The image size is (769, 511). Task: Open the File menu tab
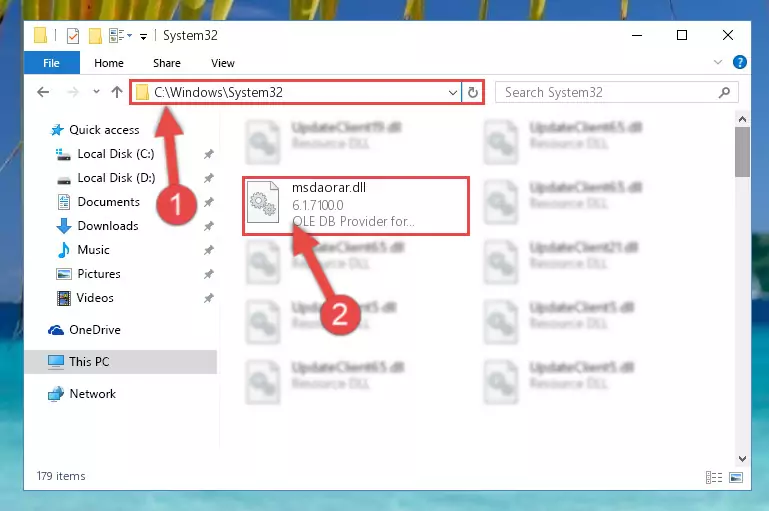(51, 63)
